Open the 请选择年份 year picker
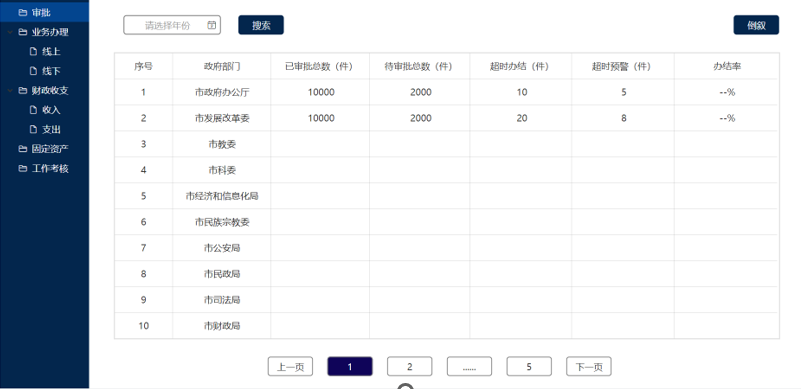 pos(172,25)
